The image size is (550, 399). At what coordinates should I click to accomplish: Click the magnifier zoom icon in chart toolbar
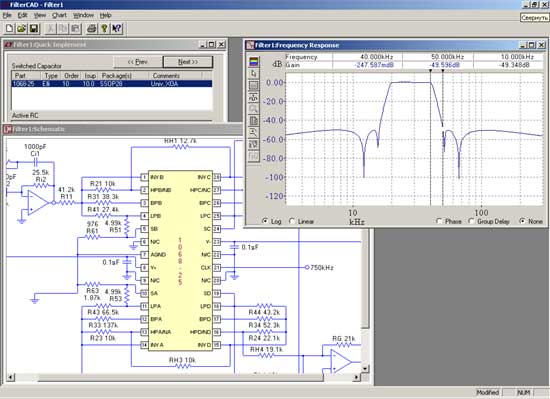(254, 109)
